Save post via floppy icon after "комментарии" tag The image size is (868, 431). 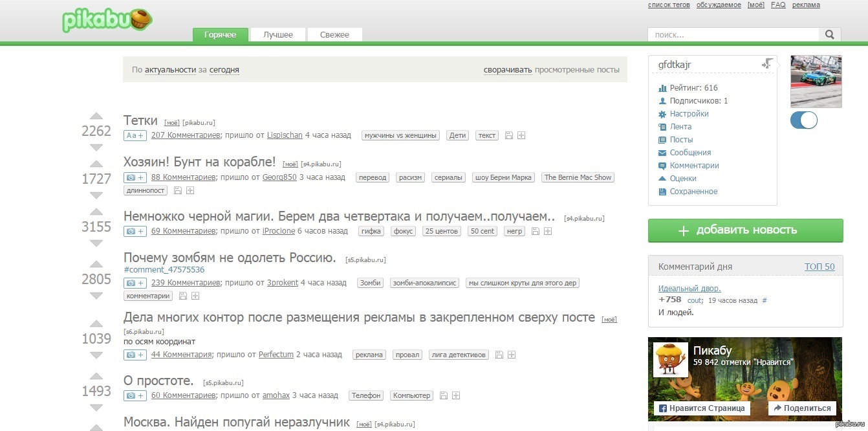[183, 296]
